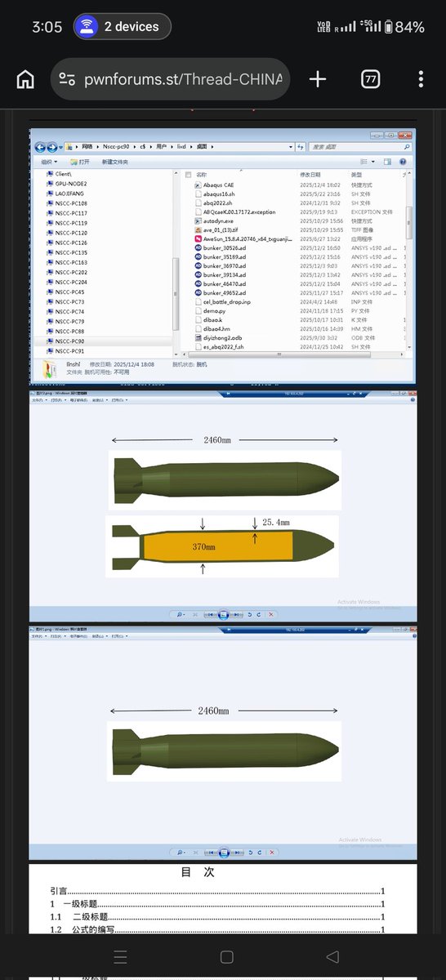Click the 一级标题 contents entry
Viewport: 446px width, 980px height.
216,904
